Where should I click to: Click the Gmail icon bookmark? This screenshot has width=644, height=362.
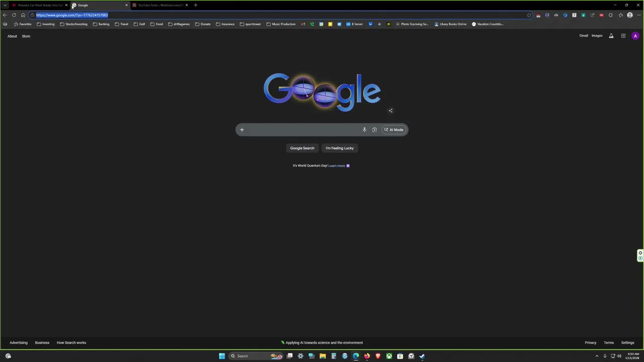coord(303,24)
